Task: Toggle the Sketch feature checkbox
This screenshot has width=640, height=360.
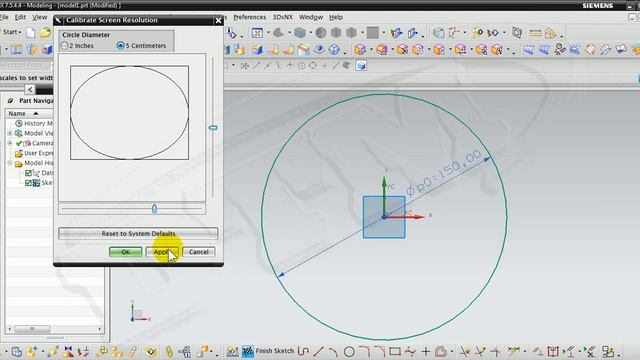Action: [28, 183]
